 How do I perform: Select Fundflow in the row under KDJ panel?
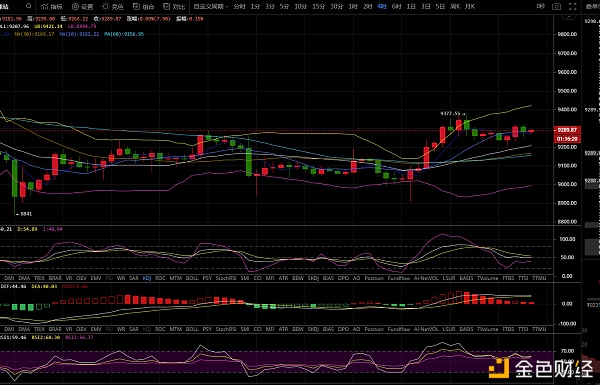click(x=399, y=278)
